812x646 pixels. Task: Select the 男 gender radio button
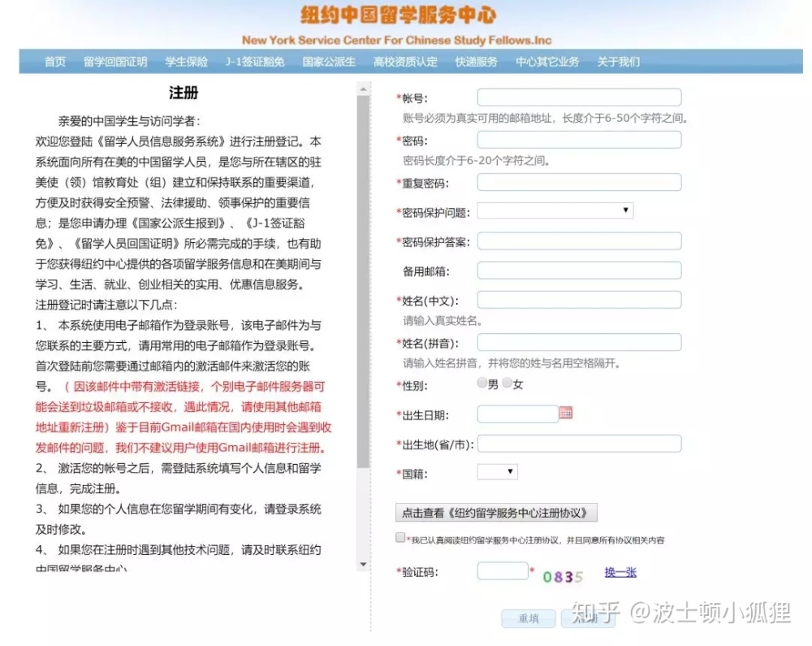pyautogui.click(x=482, y=383)
